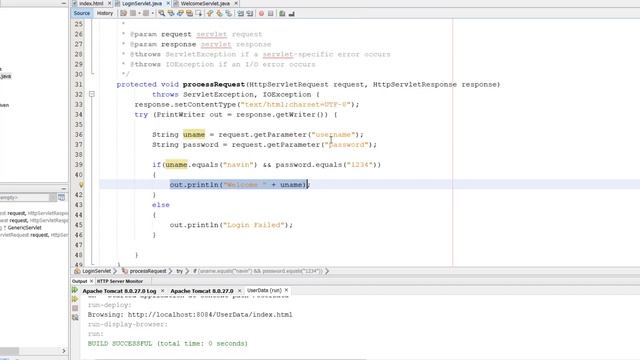Open Apache Tomcat 8.0.27.0 Log tab
The image size is (640, 360).
point(119,291)
